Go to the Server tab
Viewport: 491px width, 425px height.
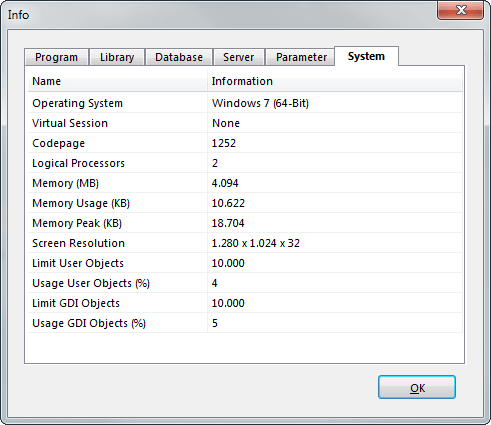click(239, 57)
